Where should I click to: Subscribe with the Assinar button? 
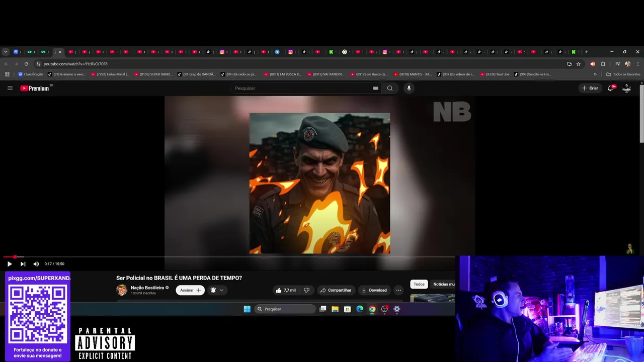click(x=190, y=290)
